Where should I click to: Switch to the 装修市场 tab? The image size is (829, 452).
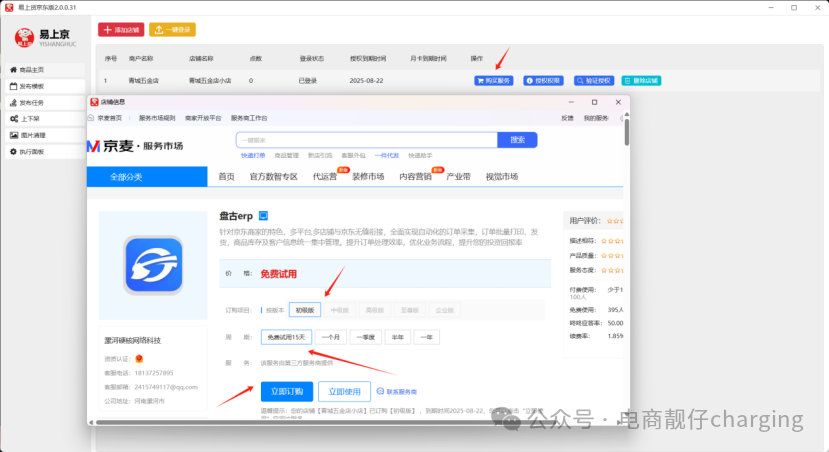click(x=368, y=177)
